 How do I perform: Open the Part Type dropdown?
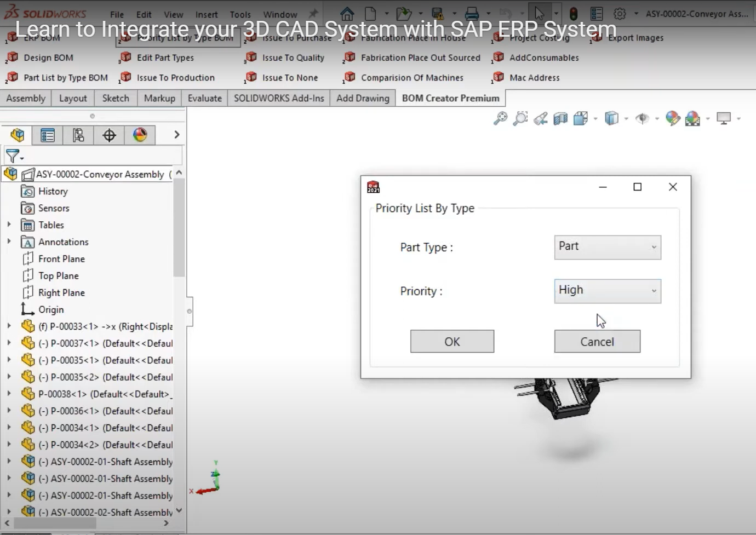point(608,247)
